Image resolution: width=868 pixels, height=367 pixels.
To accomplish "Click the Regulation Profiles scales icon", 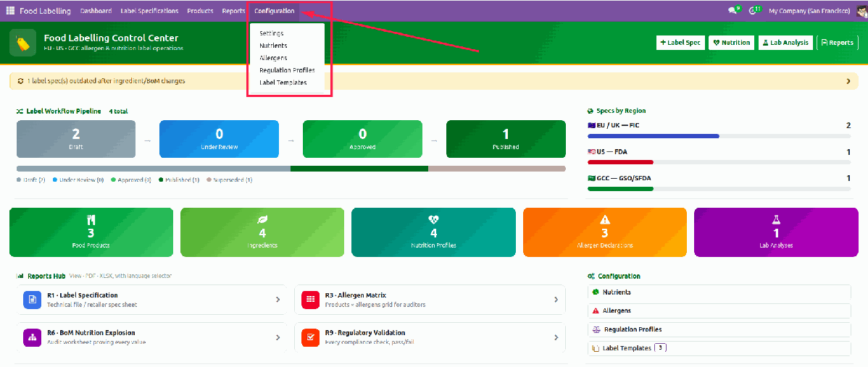I will [596, 329].
